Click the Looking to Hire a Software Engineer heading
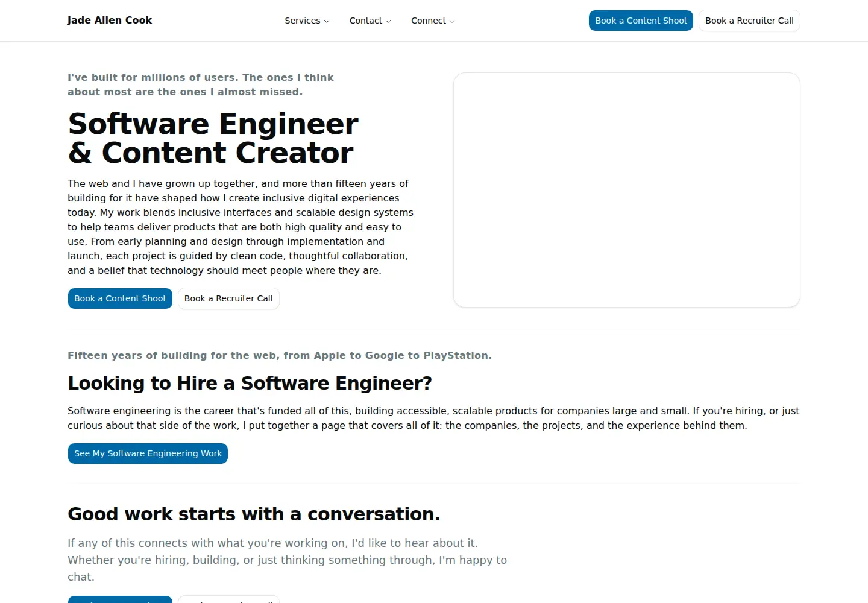 point(250,383)
